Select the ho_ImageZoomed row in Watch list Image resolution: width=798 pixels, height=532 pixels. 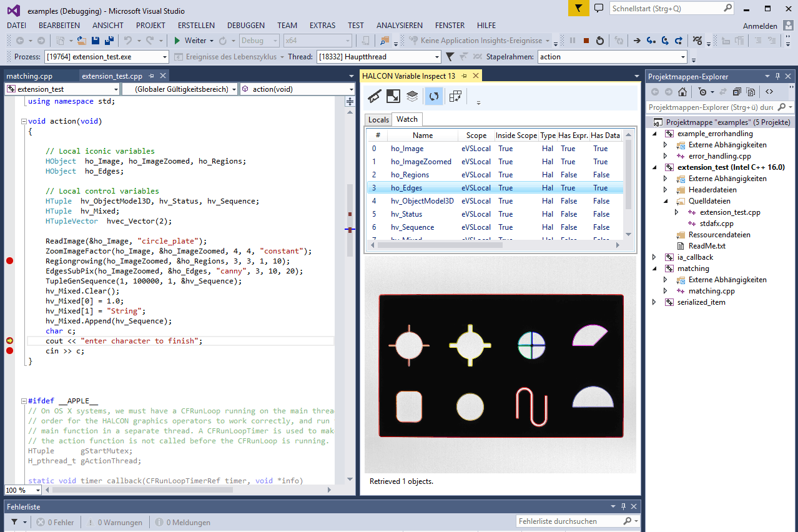tap(421, 162)
